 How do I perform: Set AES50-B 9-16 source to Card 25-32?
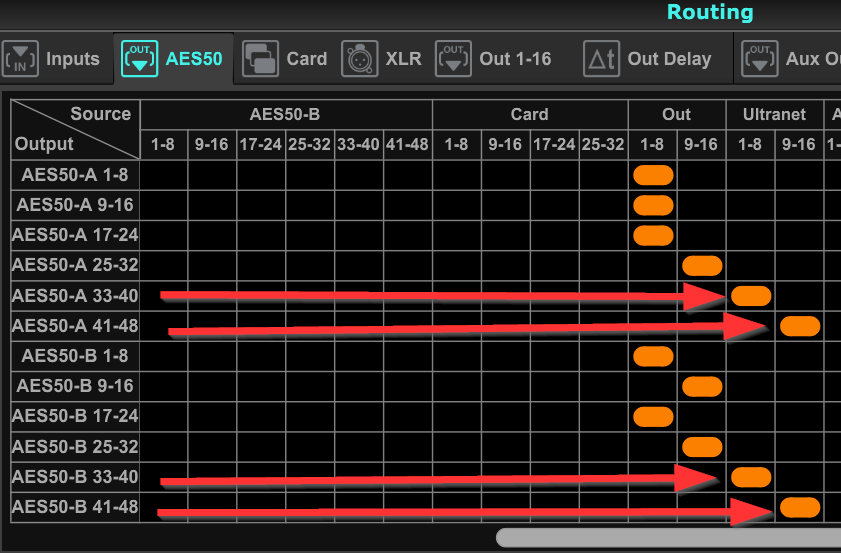[x=603, y=386]
